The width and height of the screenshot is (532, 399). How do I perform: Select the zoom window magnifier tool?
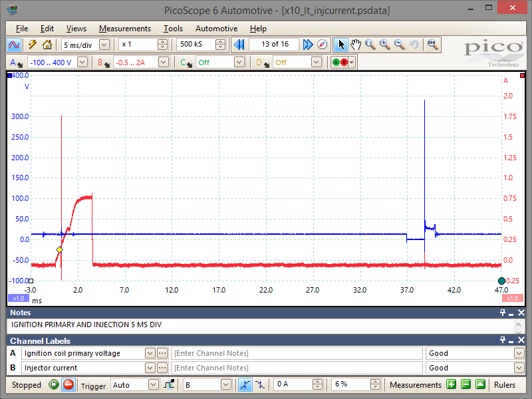[370, 45]
